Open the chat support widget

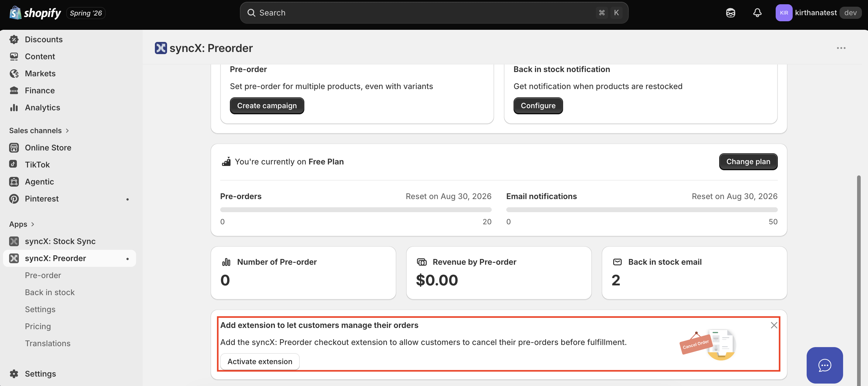tap(825, 365)
